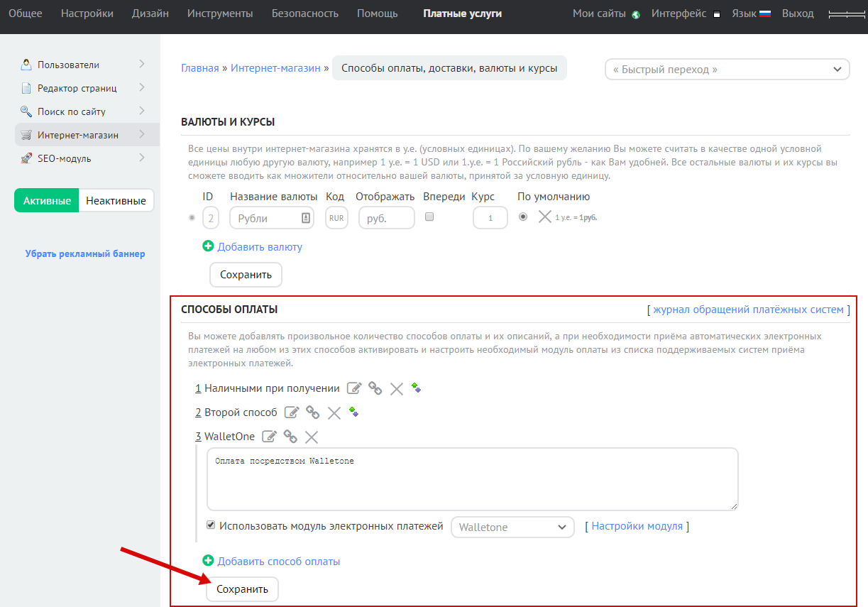Open the 'Быстрый переход' dropdown
This screenshot has width=868, height=607.
[727, 70]
